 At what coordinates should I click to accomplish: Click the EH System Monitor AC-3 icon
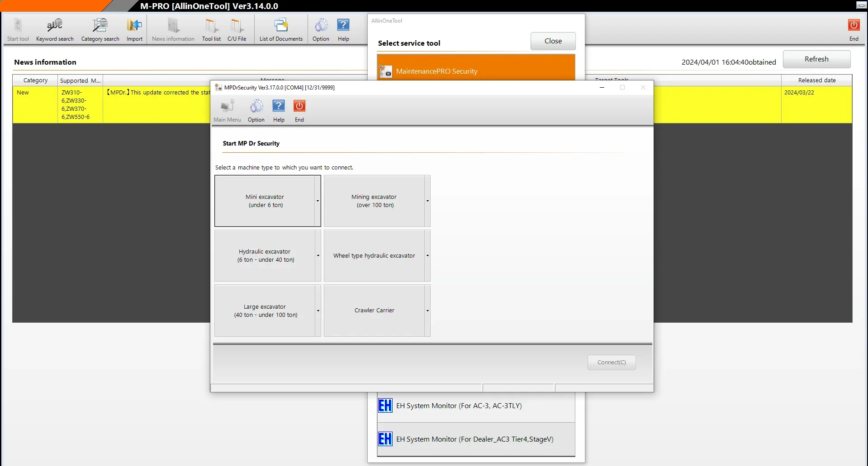pos(385,405)
